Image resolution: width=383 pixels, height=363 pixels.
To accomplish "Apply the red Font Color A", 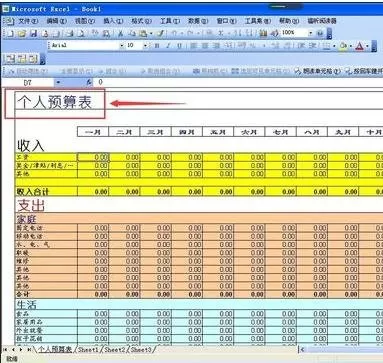I will [359, 46].
